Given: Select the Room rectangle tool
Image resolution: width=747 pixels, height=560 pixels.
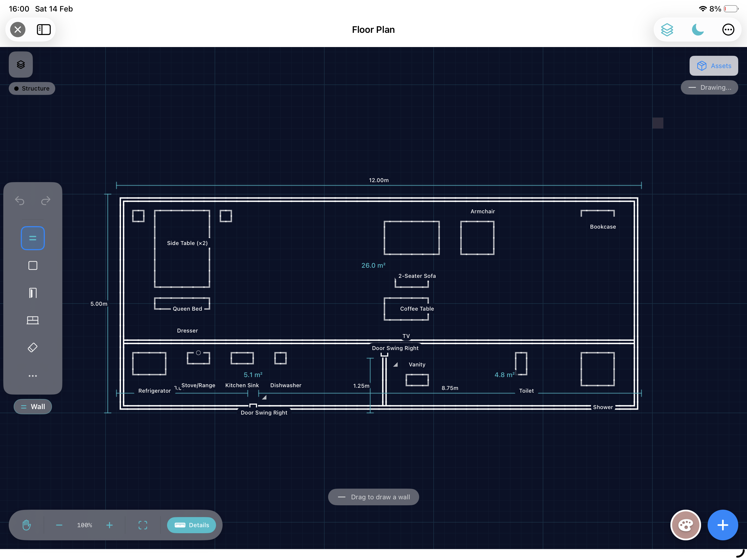Looking at the screenshot, I should [x=33, y=266].
